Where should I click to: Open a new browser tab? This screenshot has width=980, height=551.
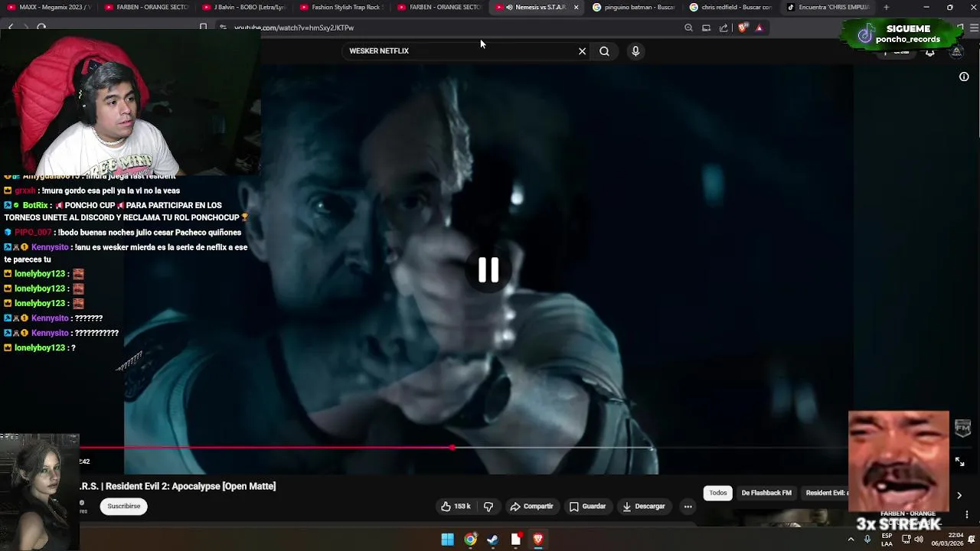(x=886, y=8)
